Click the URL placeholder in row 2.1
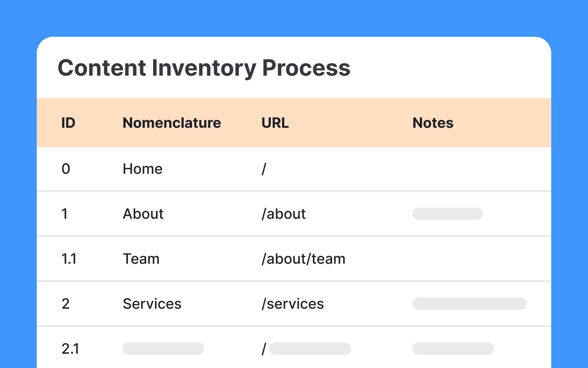The height and width of the screenshot is (368, 588). click(x=310, y=349)
